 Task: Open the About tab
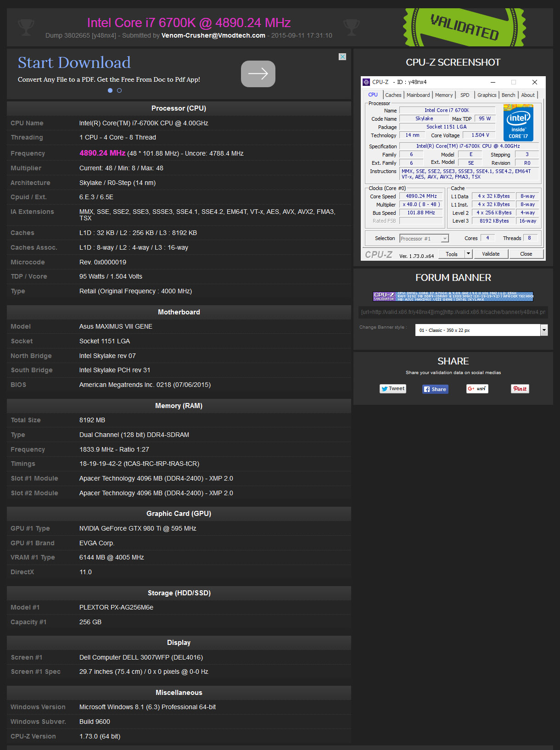click(528, 95)
